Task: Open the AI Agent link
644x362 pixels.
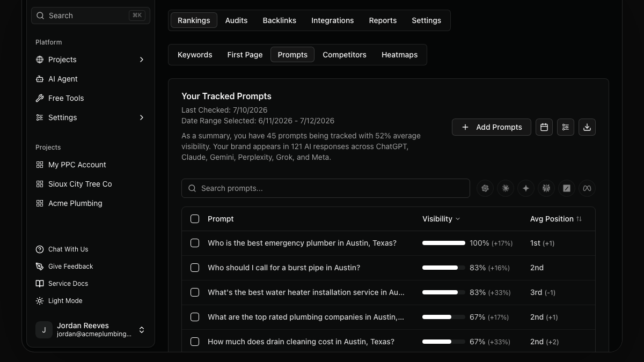Action: [63, 79]
